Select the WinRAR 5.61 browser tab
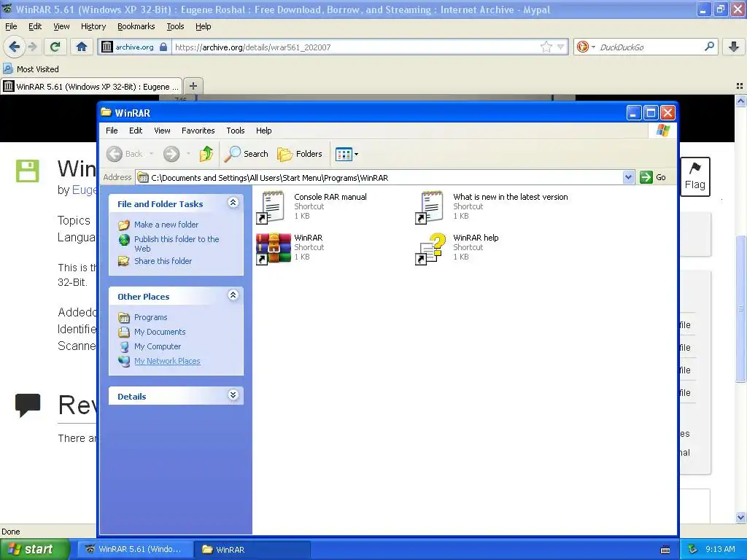 tap(91, 86)
